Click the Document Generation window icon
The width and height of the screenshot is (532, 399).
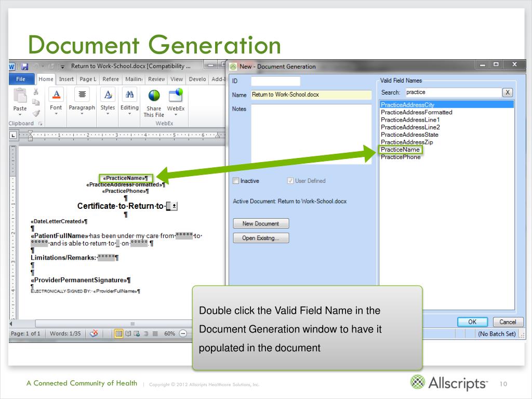(x=233, y=67)
